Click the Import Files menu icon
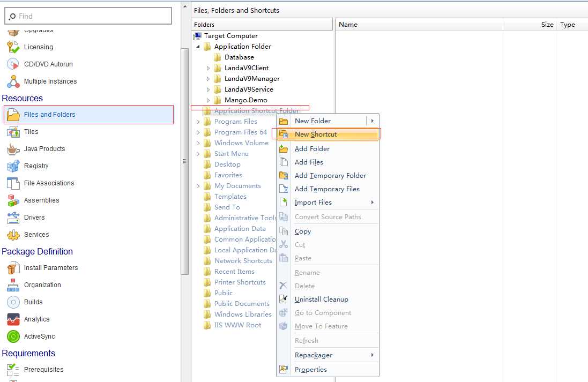The width and height of the screenshot is (588, 382). (x=284, y=203)
